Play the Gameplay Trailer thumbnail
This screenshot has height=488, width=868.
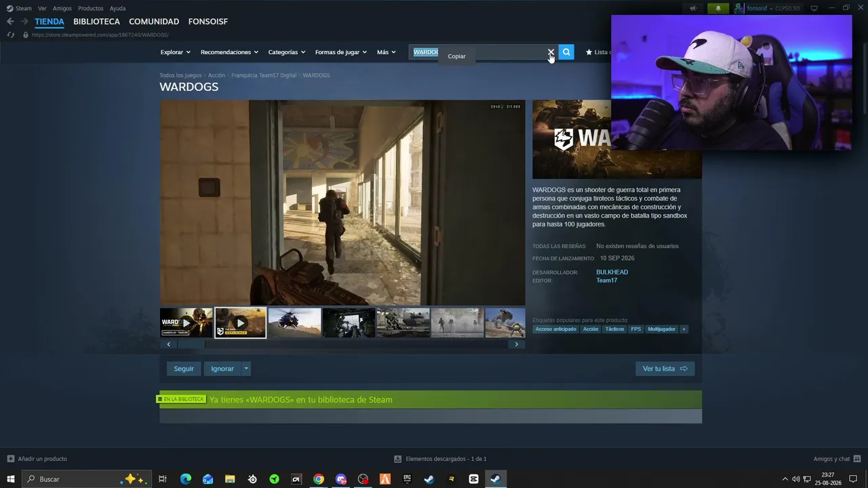(x=186, y=323)
